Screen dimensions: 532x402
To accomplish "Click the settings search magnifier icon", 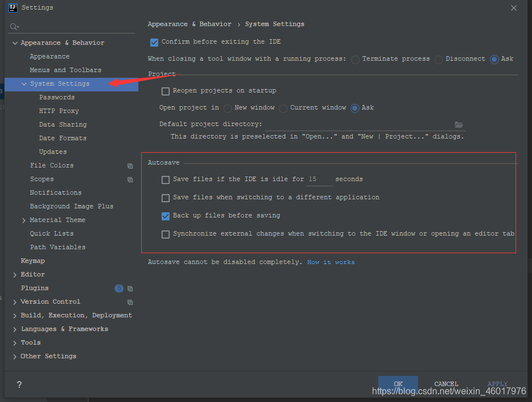I will [x=14, y=27].
